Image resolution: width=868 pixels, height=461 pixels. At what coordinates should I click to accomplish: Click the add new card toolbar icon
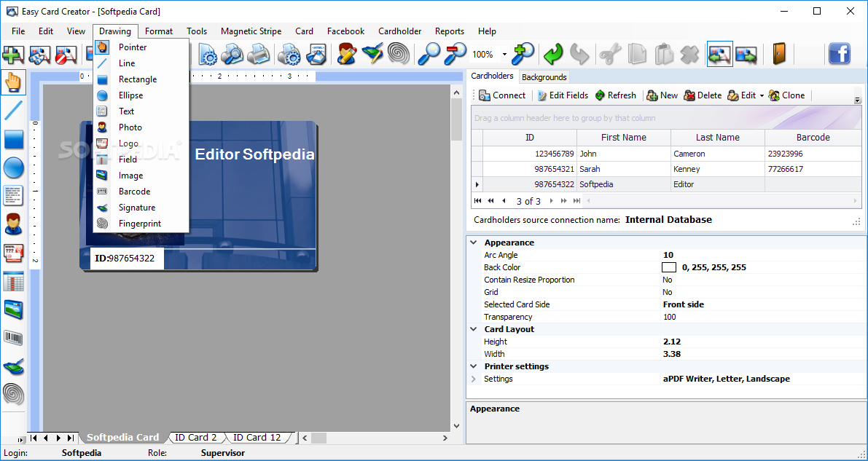tap(13, 54)
